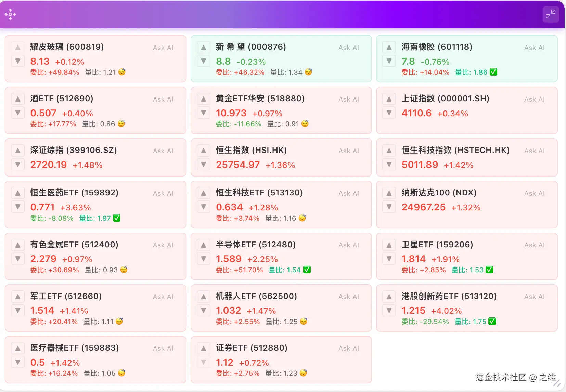Screen dimensions: 566x392
Task: Upvote the 恒生指数 (HSI.HK) card
Action: [203, 150]
